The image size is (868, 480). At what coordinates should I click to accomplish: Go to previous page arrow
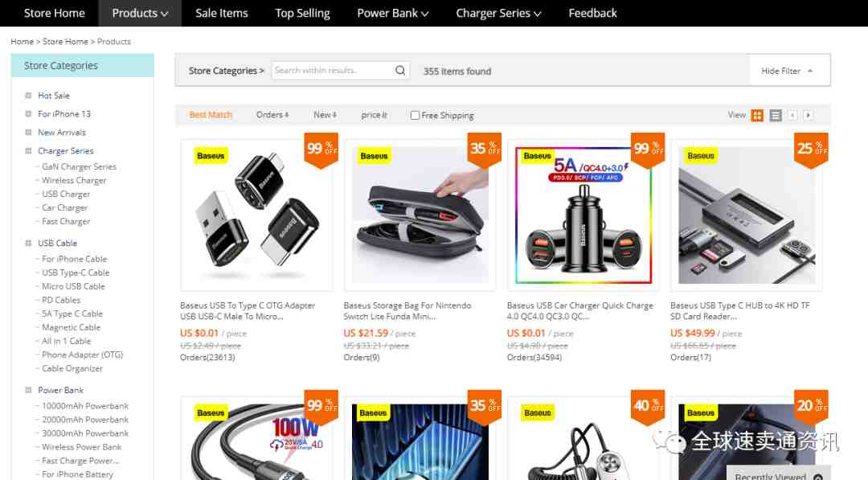(792, 115)
